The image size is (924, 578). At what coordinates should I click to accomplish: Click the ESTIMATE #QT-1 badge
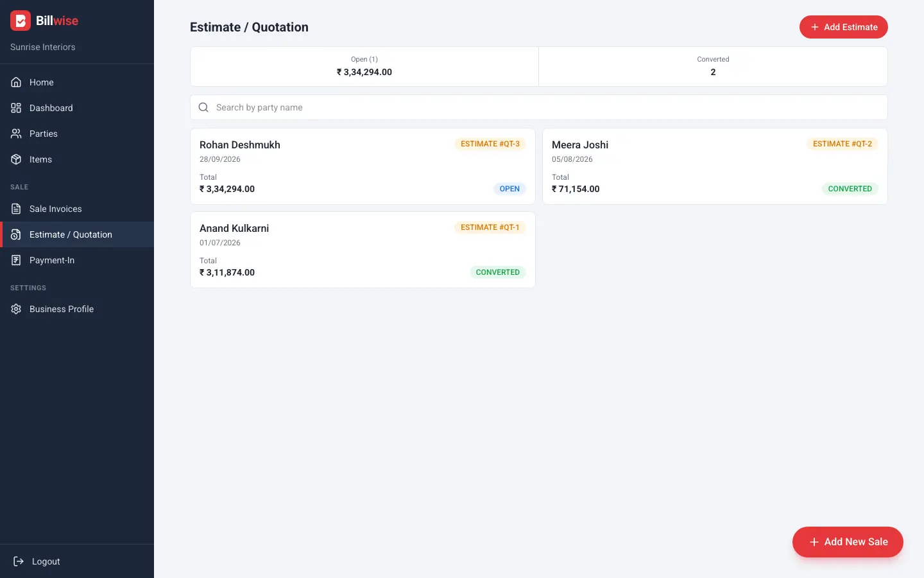[490, 227]
